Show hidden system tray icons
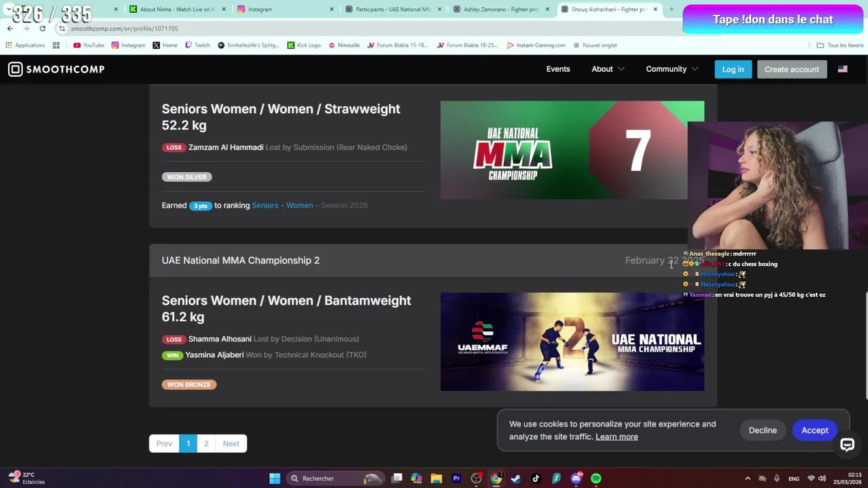 point(747,479)
